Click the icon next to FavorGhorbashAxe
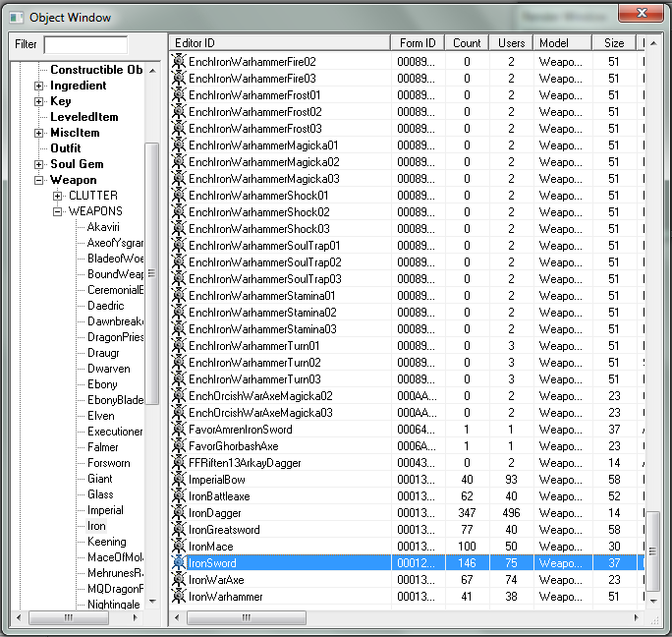672x637 pixels. click(178, 446)
